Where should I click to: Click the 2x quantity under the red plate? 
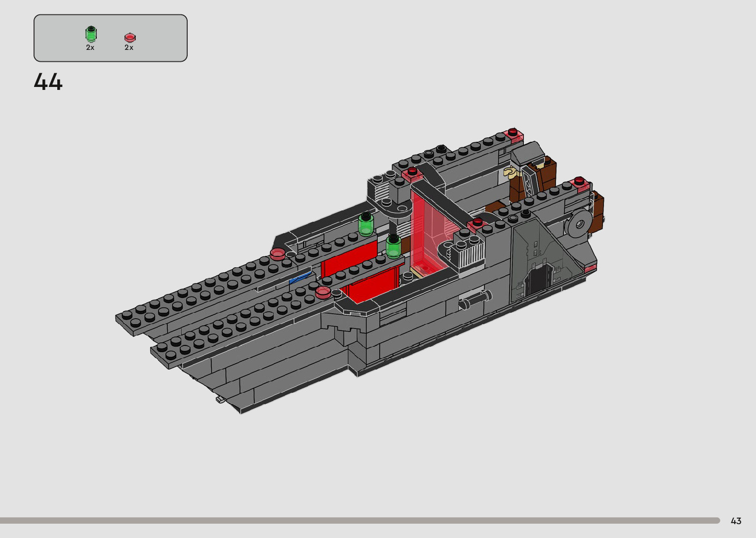point(129,48)
